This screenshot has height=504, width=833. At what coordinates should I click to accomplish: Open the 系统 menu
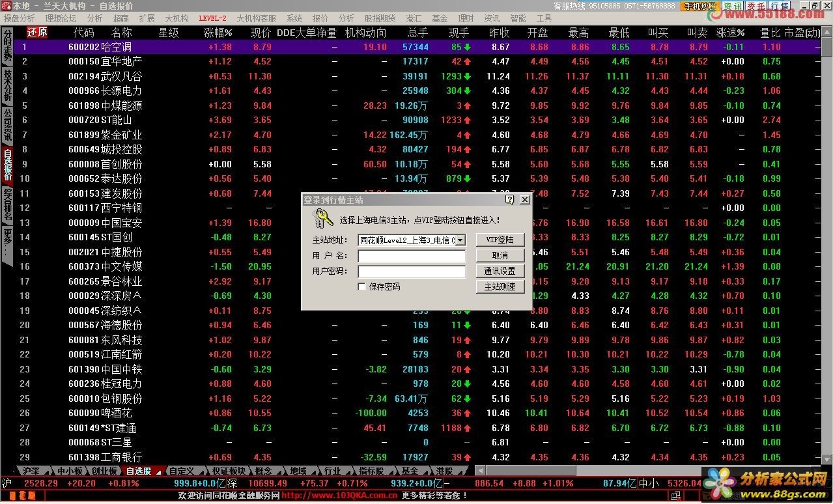click(294, 18)
